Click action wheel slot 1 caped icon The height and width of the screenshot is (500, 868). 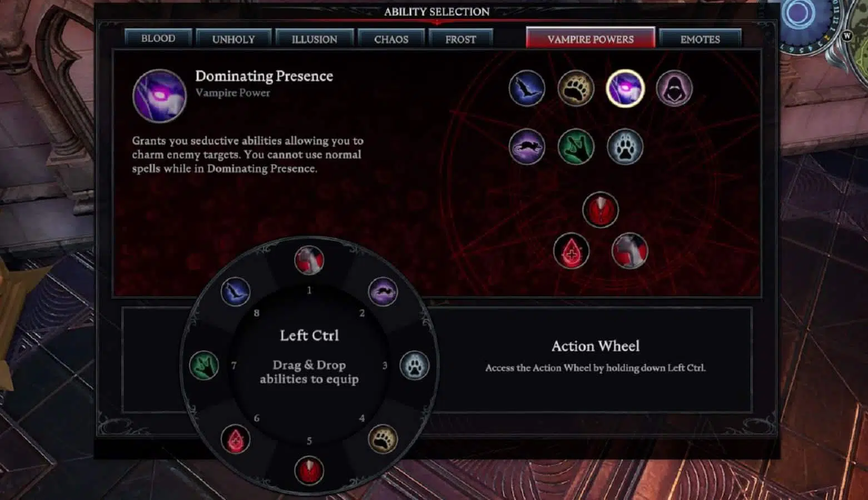point(309,260)
